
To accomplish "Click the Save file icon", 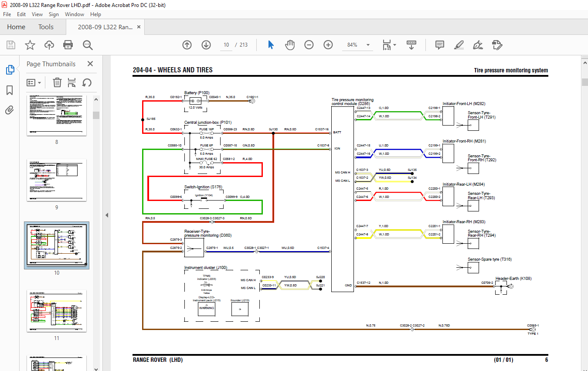I will pos(11,45).
